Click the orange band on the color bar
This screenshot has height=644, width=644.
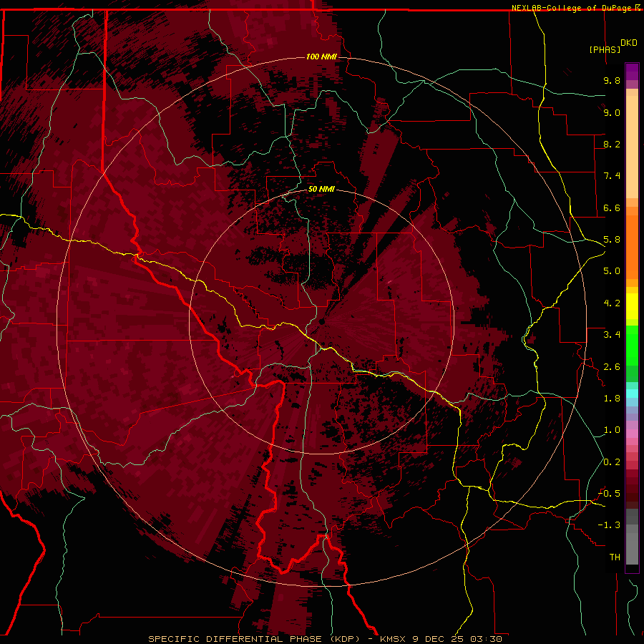click(x=632, y=246)
